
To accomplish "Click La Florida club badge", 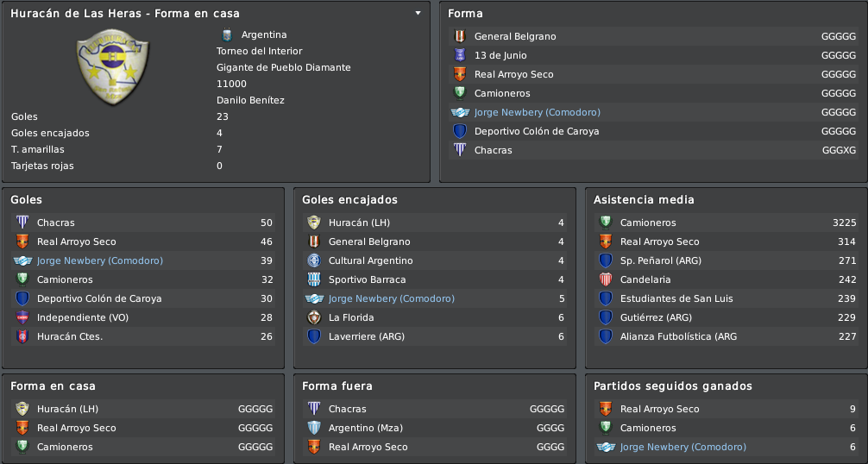I will (x=314, y=317).
